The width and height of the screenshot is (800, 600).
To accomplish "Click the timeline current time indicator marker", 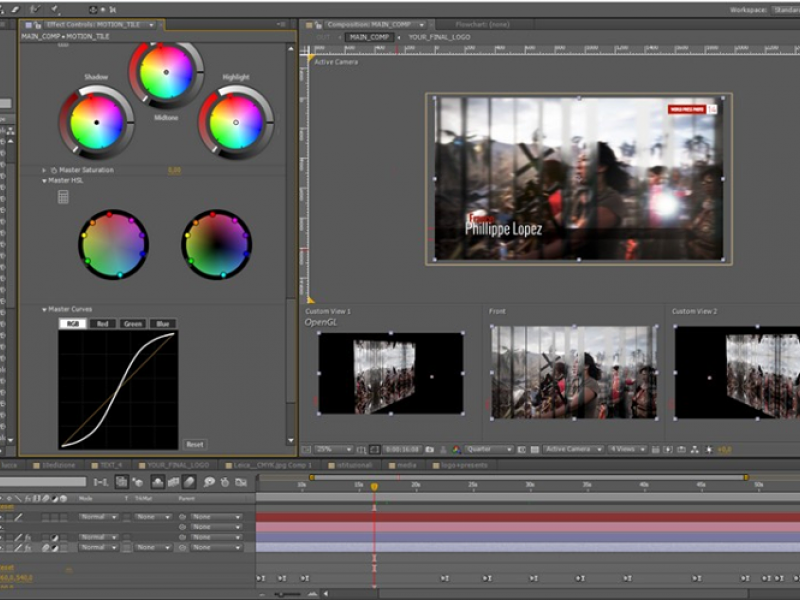I will tap(374, 487).
